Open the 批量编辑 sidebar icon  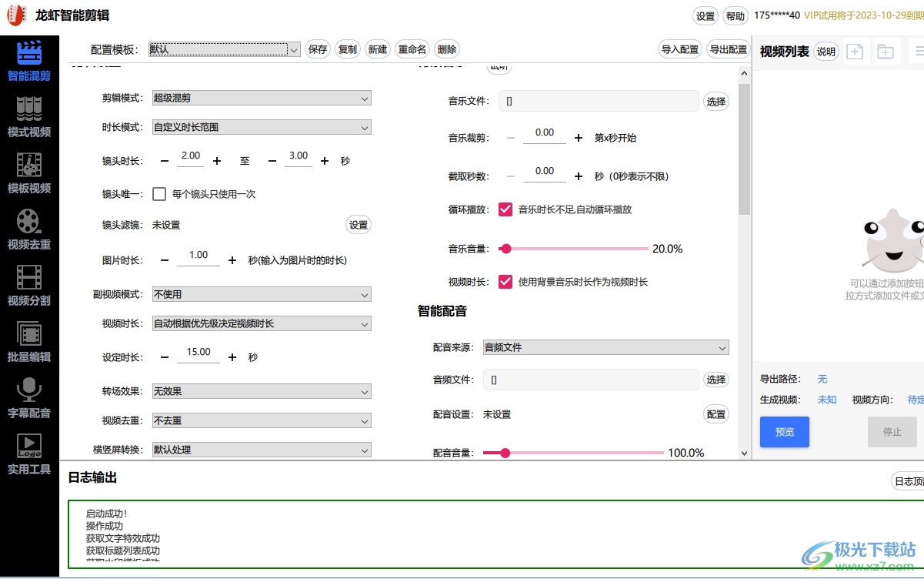point(29,334)
